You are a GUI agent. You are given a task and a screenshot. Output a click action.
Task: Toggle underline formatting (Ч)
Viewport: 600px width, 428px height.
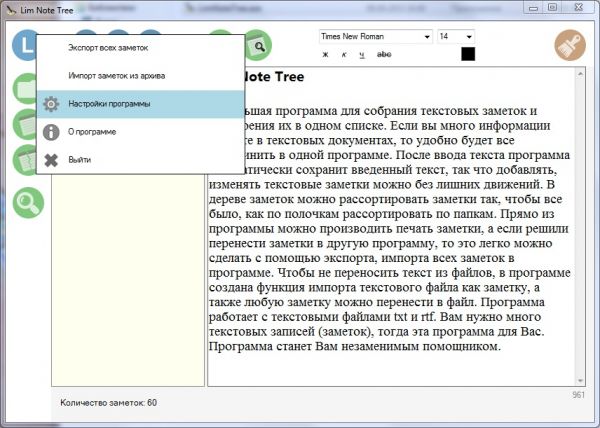[x=363, y=54]
